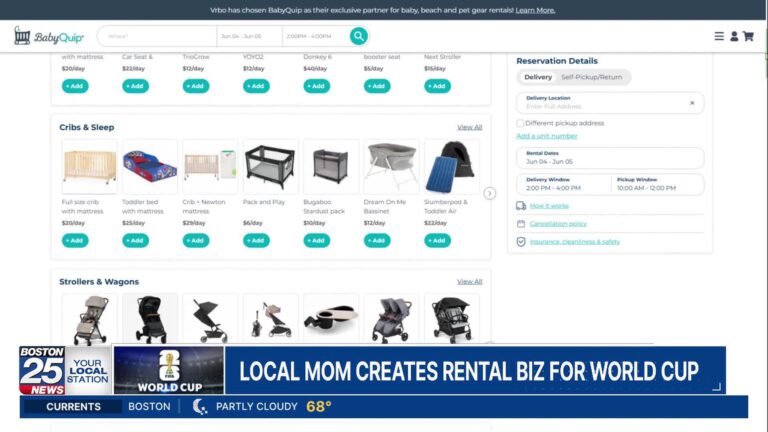Open the Delivery Window selector
The height and width of the screenshot is (432, 768).
tap(563, 184)
